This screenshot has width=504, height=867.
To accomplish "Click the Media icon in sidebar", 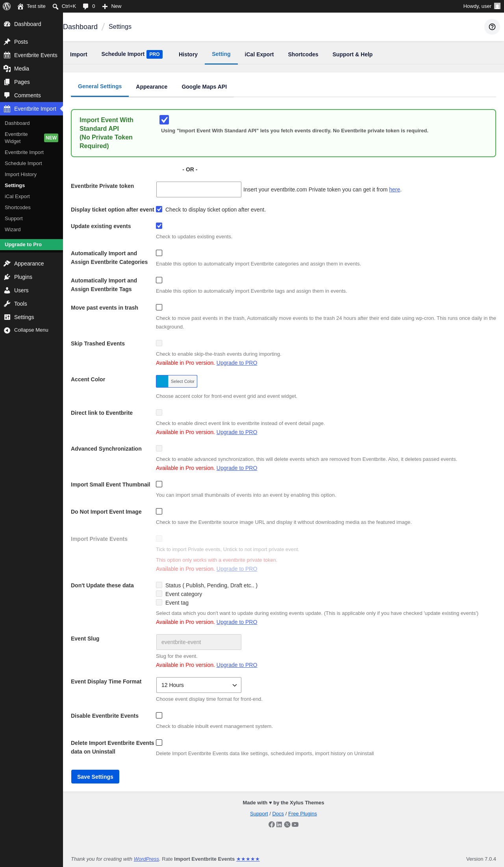I will coord(7,69).
